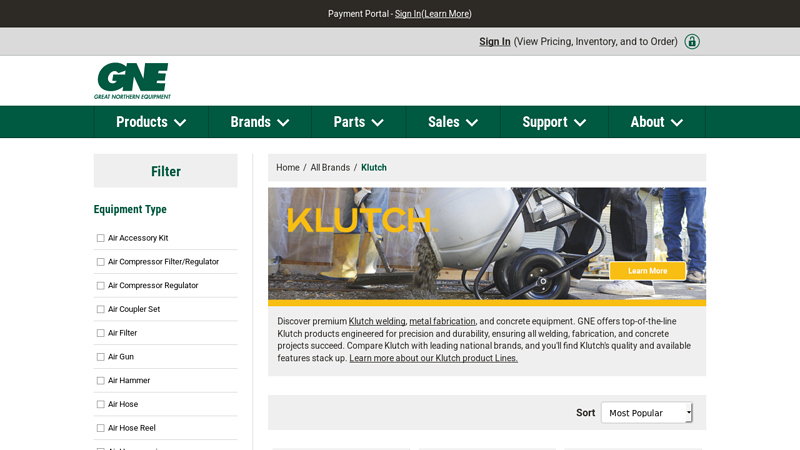Click the Air Hose Reel label text
The height and width of the screenshot is (450, 800).
[x=132, y=428]
